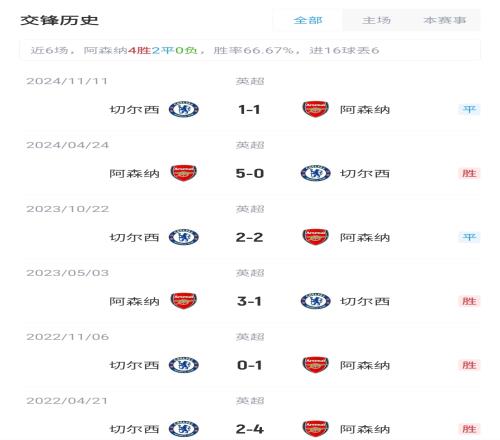Click Chelsea crest in 5-0 match
The width and height of the screenshot is (500, 440).
315,173
